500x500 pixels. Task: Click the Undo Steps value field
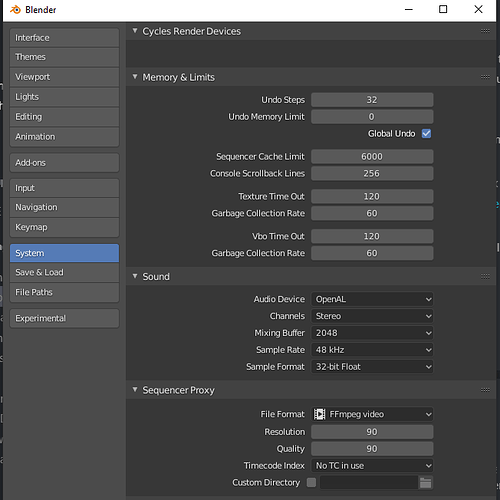point(372,100)
